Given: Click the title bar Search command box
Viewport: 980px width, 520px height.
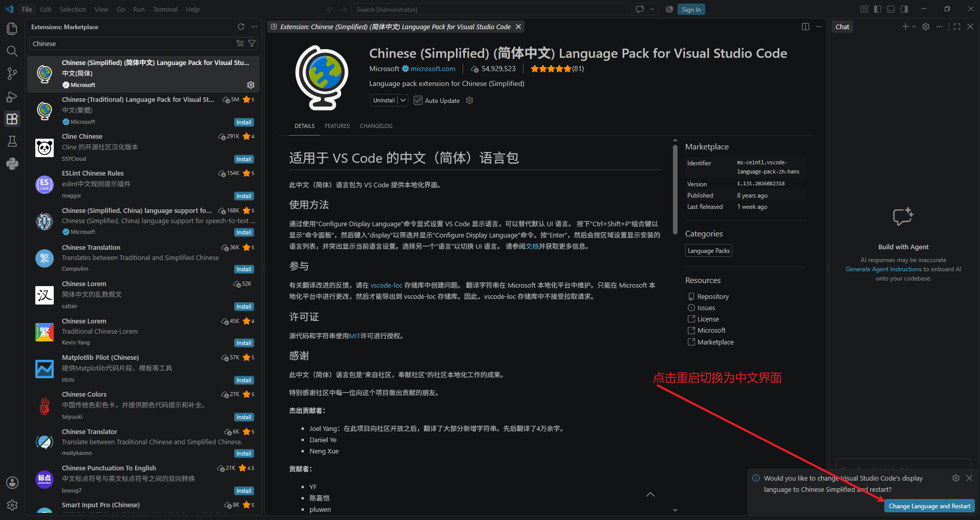Looking at the screenshot, I should [x=492, y=9].
